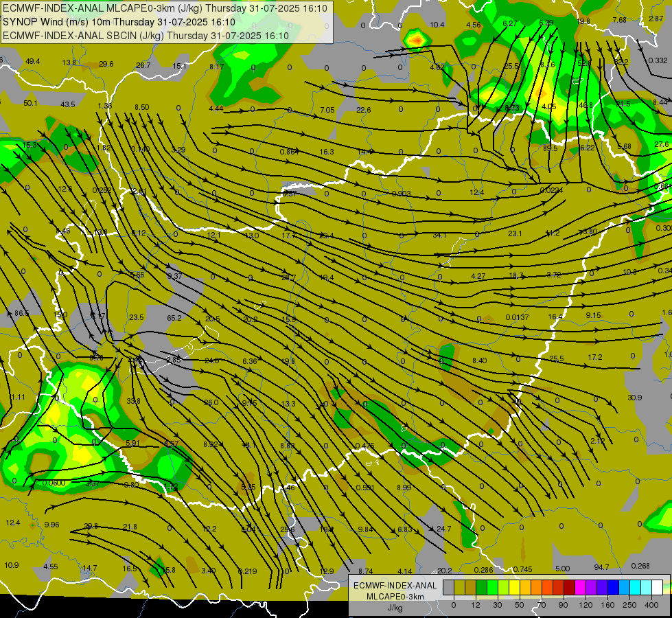Click the map value 50.1
This screenshot has height=618, width=672.
click(30, 103)
